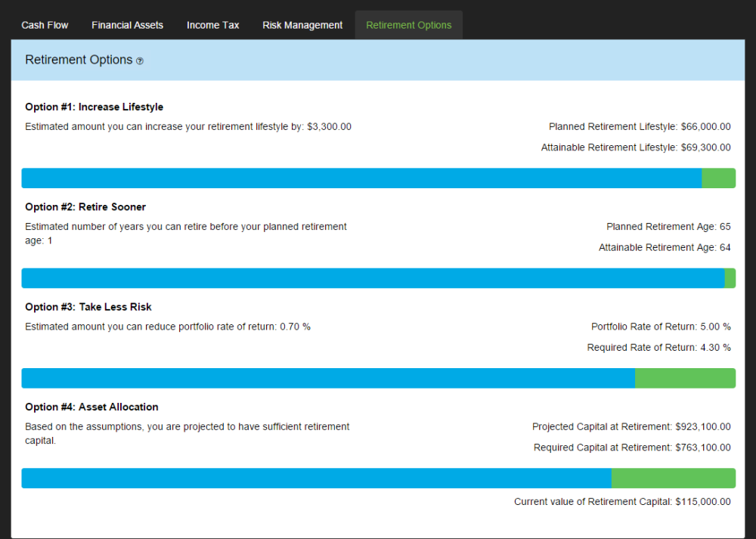Select the Retirement Options tab

pos(409,25)
